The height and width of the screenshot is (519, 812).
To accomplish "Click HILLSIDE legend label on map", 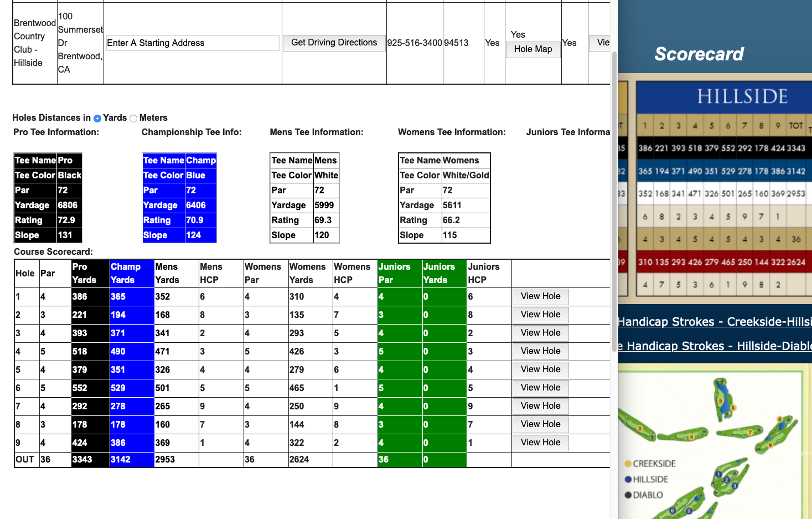I will (650, 480).
